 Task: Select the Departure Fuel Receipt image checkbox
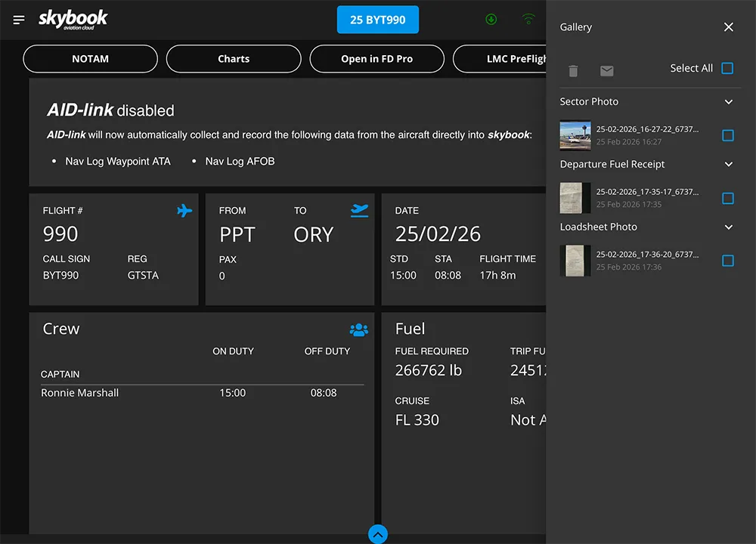tap(727, 198)
